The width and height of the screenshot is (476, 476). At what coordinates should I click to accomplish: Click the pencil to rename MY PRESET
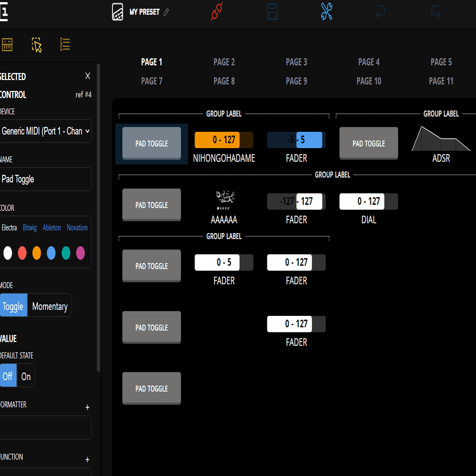(167, 11)
